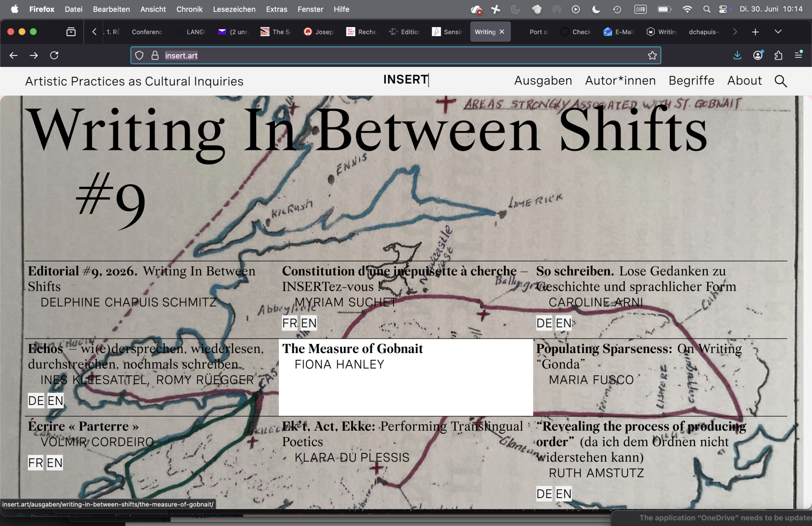The image size is (812, 526).
Task: Open a new tab
Action: click(x=755, y=32)
